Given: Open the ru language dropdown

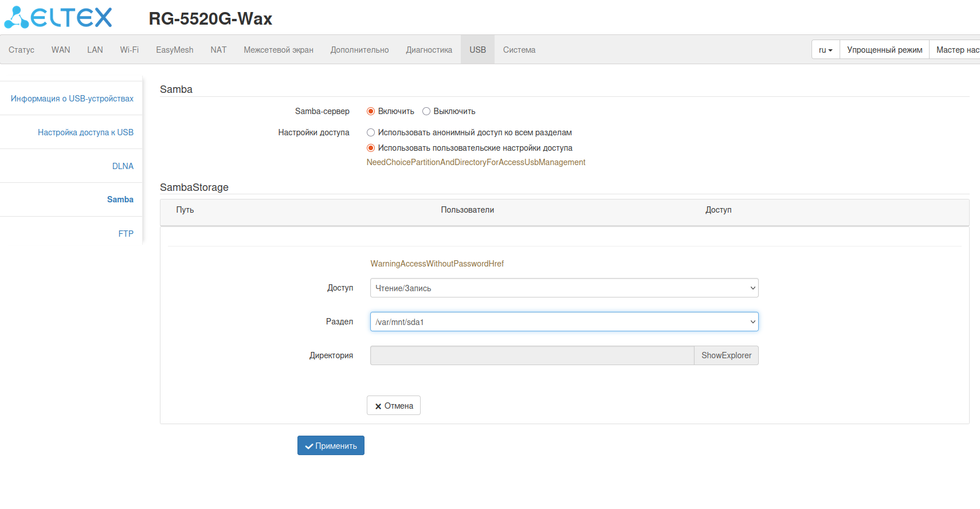Looking at the screenshot, I should pyautogui.click(x=825, y=50).
